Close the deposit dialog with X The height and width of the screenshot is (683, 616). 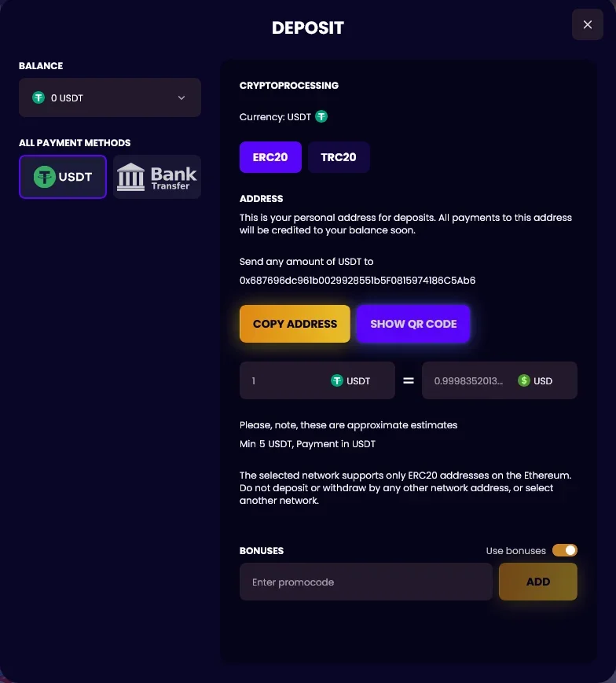[x=588, y=25]
